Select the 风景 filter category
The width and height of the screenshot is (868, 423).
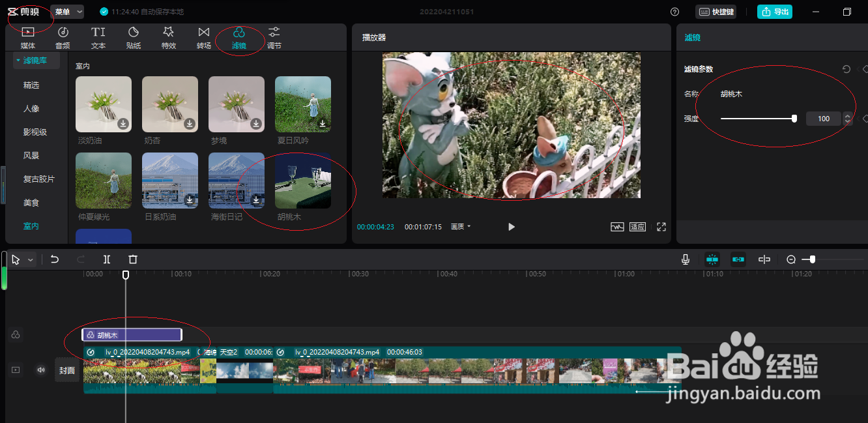31,155
